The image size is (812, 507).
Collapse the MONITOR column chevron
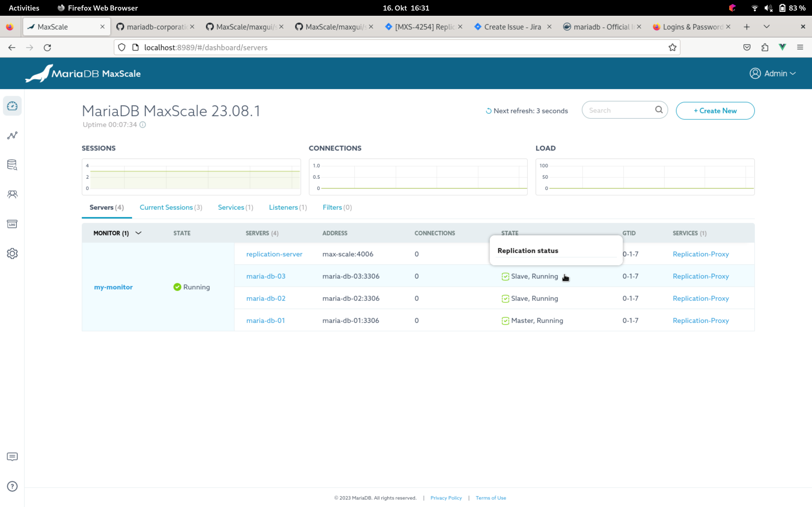(x=138, y=233)
